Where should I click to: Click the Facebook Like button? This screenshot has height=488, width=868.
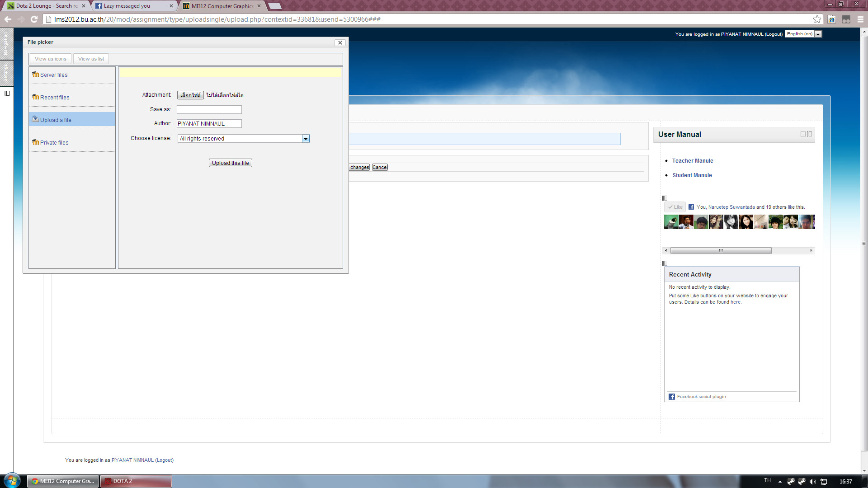click(675, 207)
